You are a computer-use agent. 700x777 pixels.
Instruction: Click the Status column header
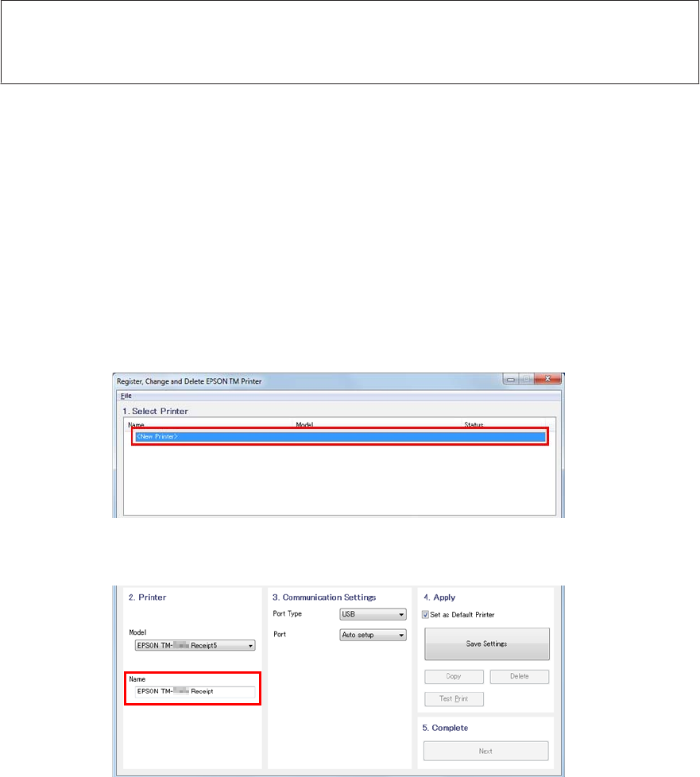pyautogui.click(x=474, y=425)
